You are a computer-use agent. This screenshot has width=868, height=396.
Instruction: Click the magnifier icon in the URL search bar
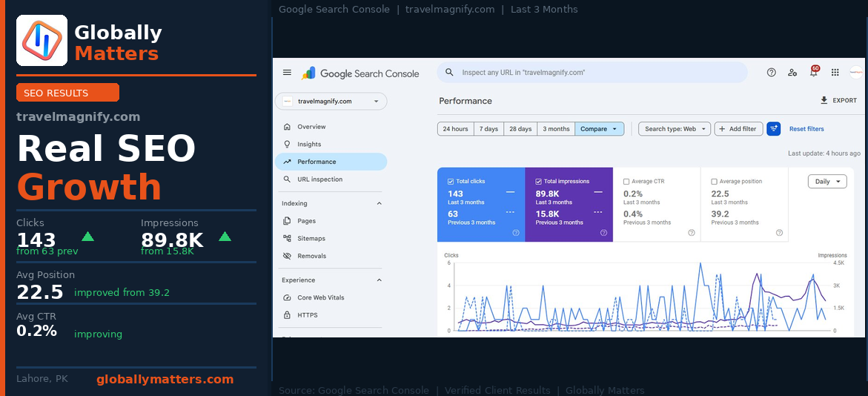tap(450, 73)
